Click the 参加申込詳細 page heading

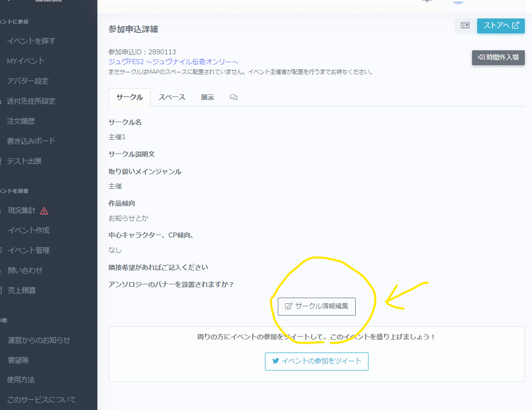coord(133,29)
